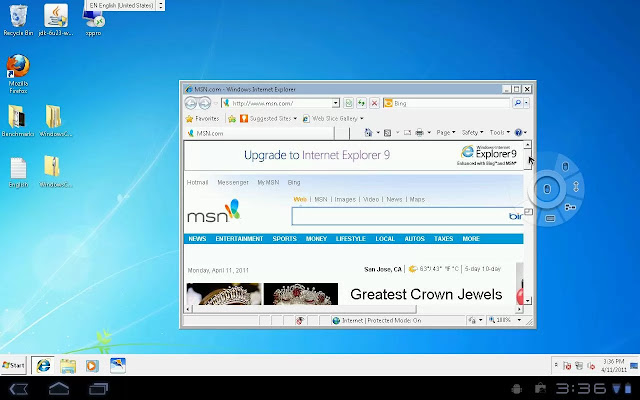
Task: Show hidden system tray icons arrow
Action: coord(556,364)
